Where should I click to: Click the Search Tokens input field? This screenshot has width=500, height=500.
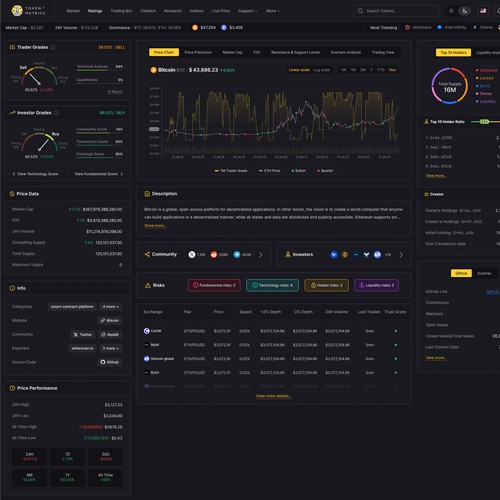pyautogui.click(x=396, y=11)
